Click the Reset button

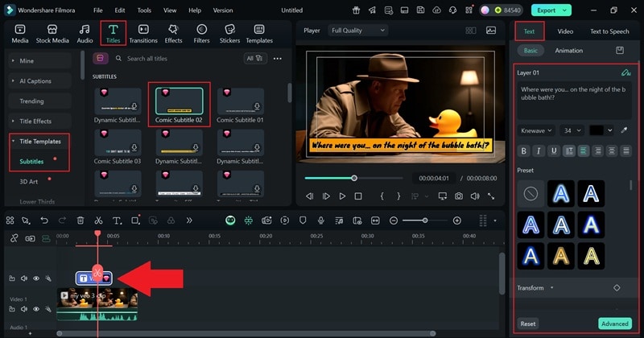pos(528,324)
